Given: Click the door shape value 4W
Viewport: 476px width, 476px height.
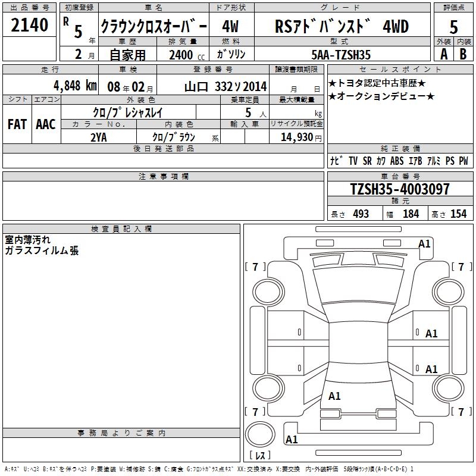Looking at the screenshot, I should click(231, 26).
